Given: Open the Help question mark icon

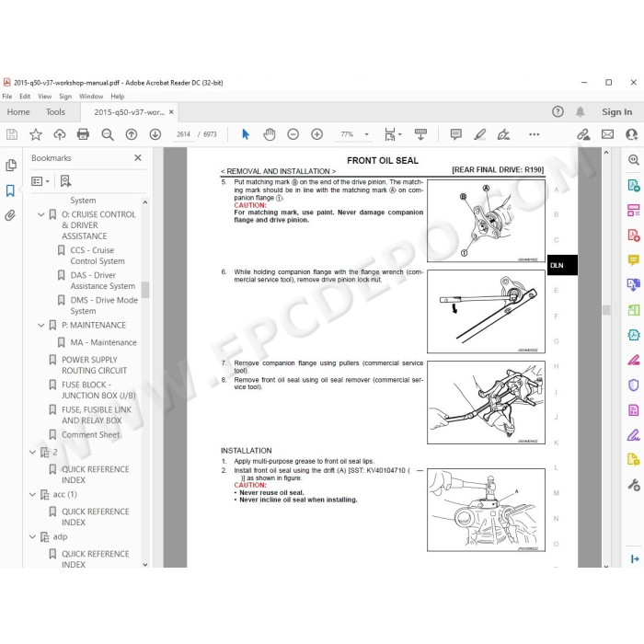Looking at the screenshot, I should pos(558,111).
